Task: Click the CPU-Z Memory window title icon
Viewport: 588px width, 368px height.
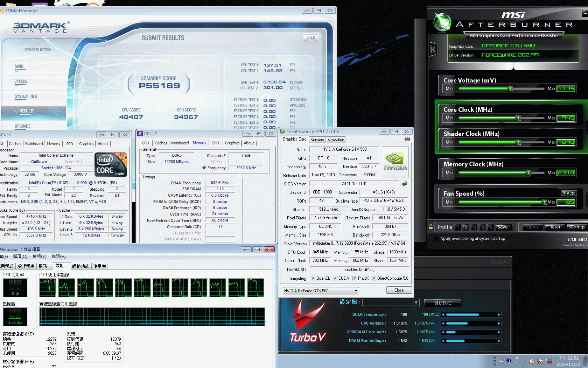Action: point(140,134)
